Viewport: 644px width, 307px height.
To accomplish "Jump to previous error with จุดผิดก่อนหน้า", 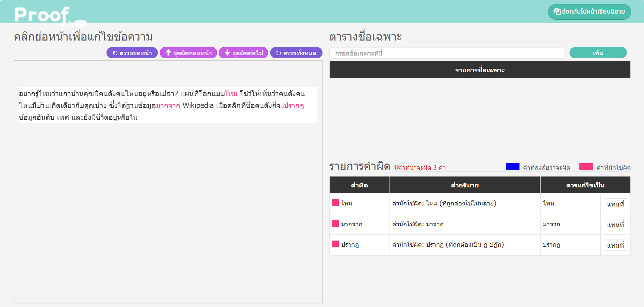I will 188,53.
